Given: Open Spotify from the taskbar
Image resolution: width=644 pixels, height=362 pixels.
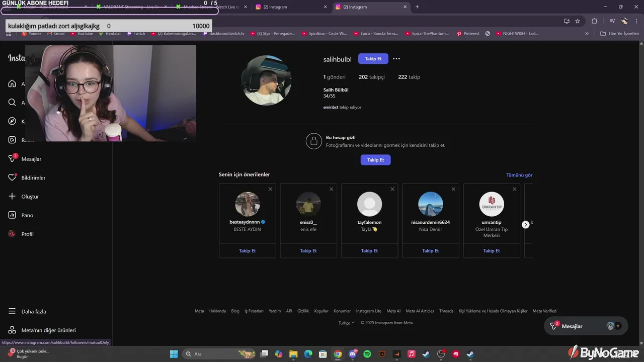Looking at the screenshot, I should pyautogui.click(x=367, y=354).
